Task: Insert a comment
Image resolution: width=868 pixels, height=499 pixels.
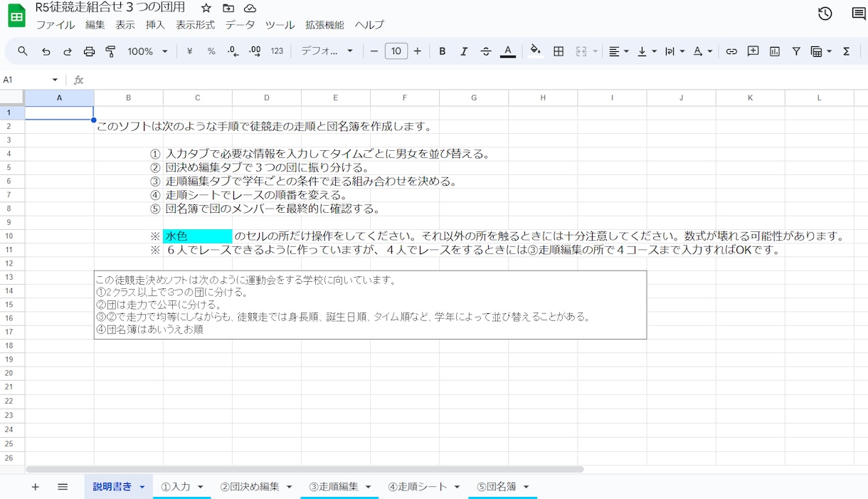Action: (x=753, y=51)
